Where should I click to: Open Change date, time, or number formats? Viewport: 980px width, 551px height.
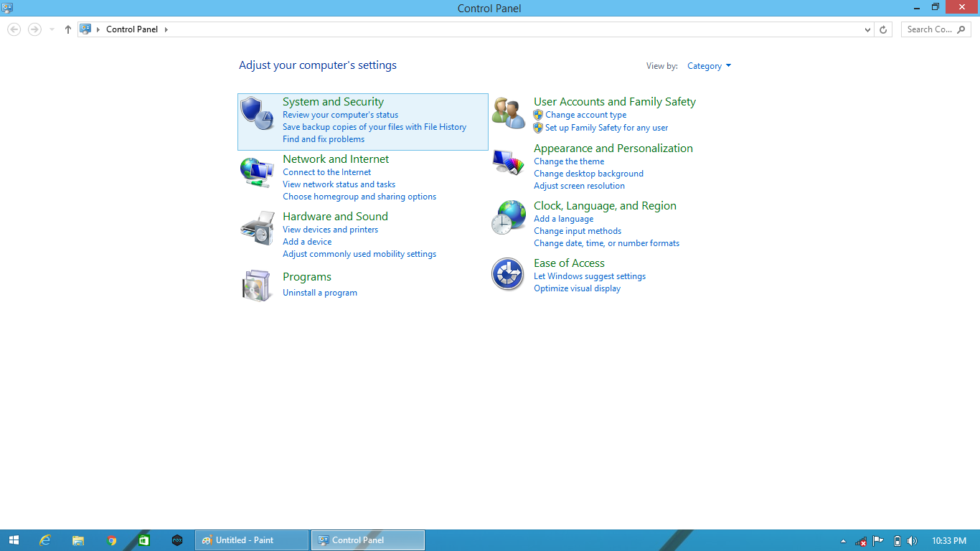point(606,243)
